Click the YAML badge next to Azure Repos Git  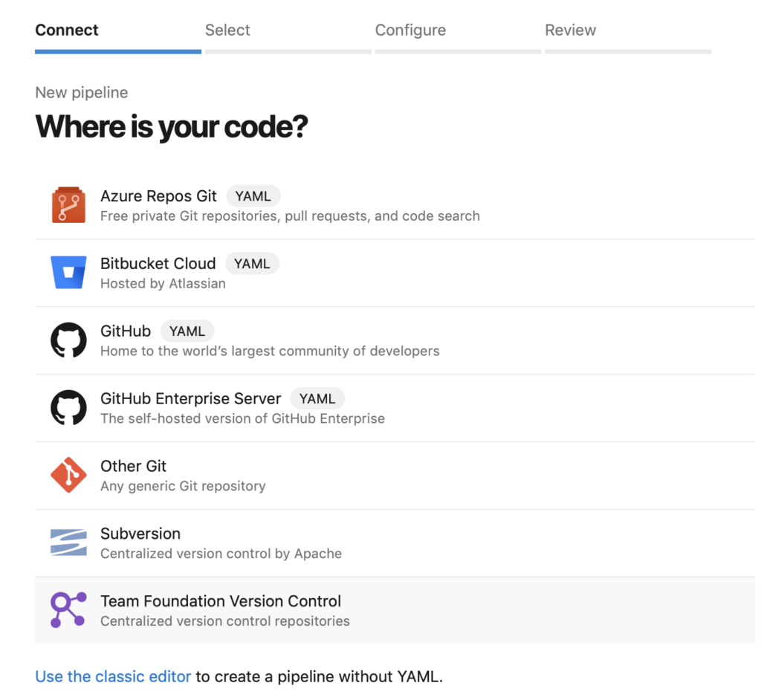point(253,196)
